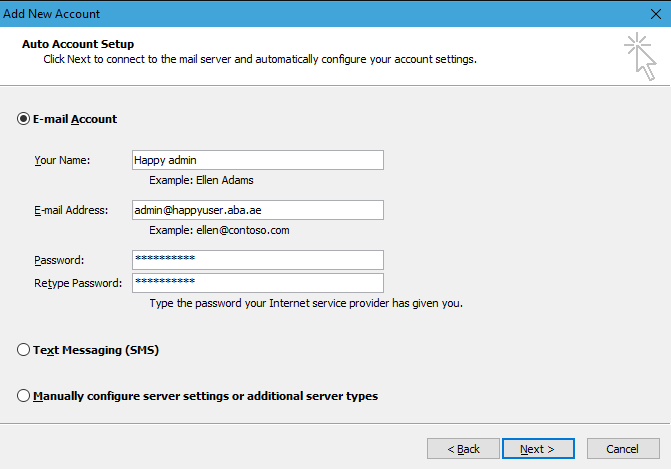
Task: Click the E-mail Address input field
Action: coord(258,210)
